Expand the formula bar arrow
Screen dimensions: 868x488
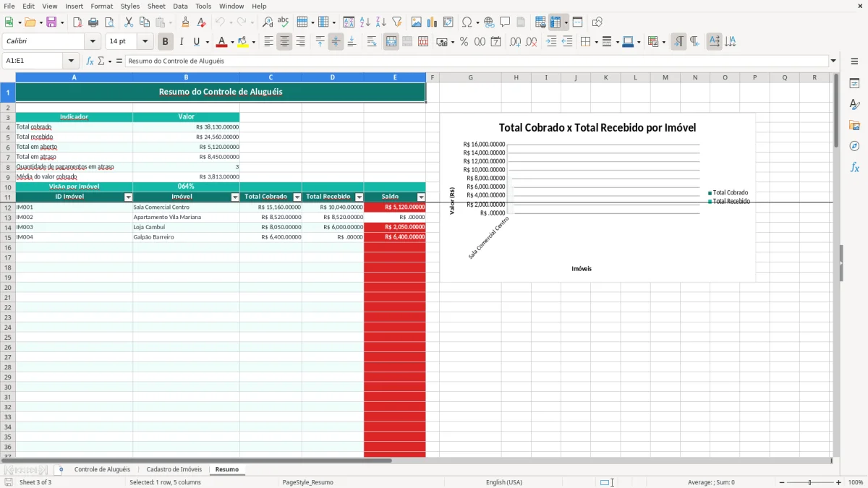click(833, 61)
